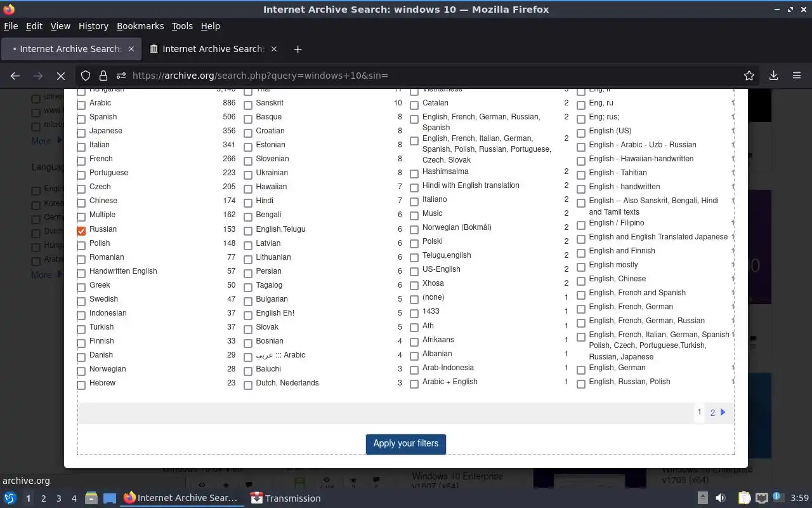Image resolution: width=812 pixels, height=508 pixels.
Task: Open clipboard tray icon
Action: pyautogui.click(x=745, y=498)
